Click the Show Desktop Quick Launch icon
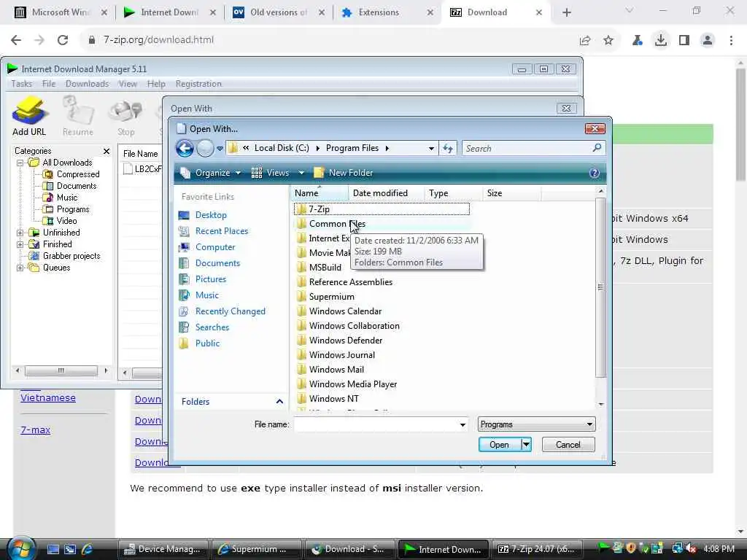 [x=53, y=549]
